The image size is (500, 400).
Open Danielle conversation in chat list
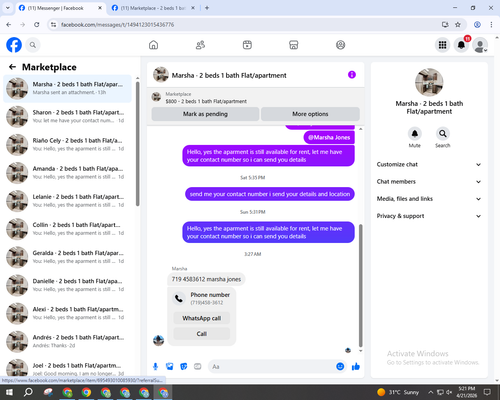(x=67, y=285)
